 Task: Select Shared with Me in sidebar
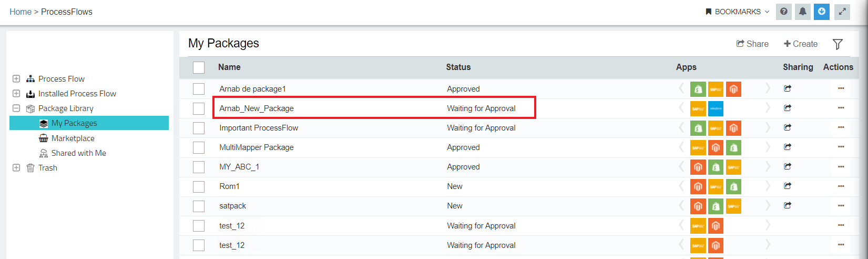coord(78,153)
